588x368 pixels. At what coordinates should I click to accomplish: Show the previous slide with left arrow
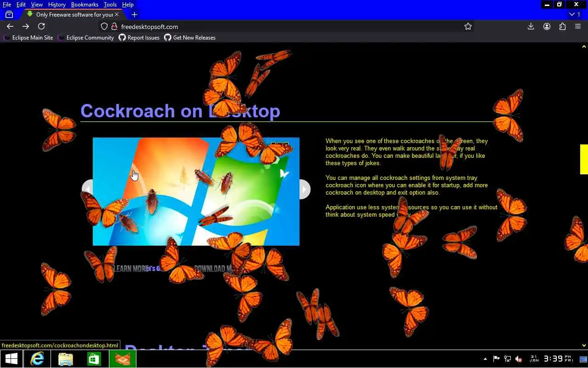pyautogui.click(x=87, y=189)
